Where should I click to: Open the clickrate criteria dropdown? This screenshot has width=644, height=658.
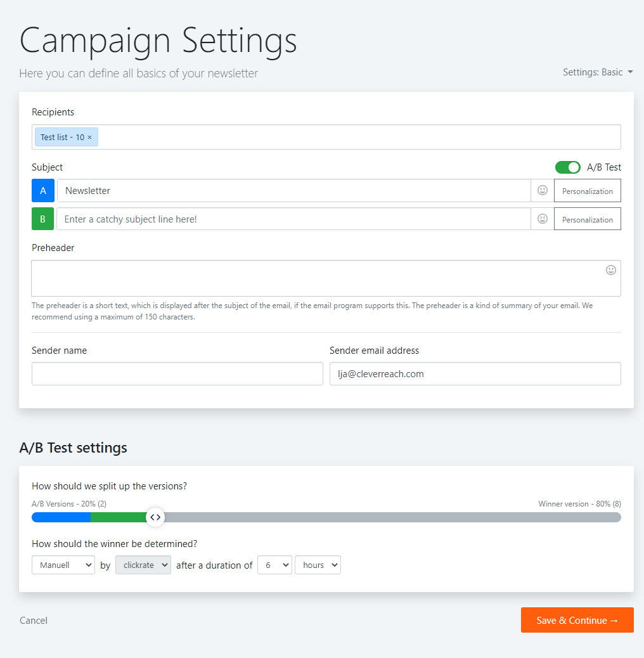(143, 565)
